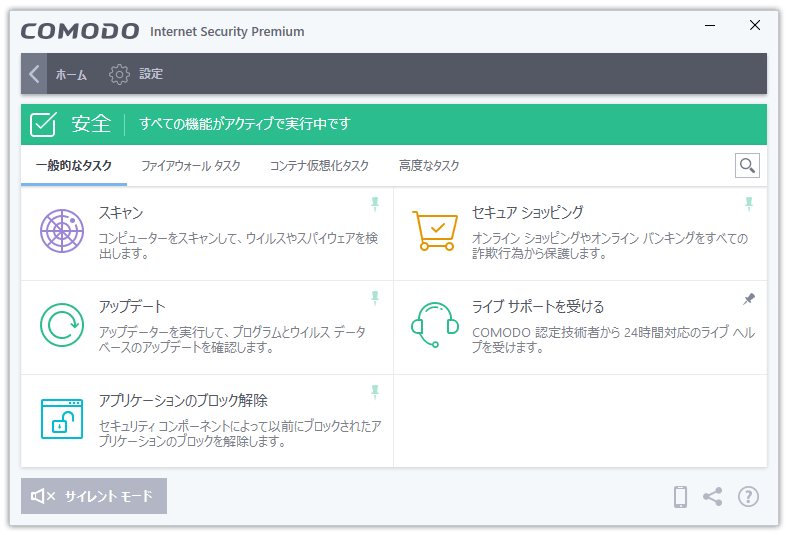Image resolution: width=789 pixels, height=535 pixels.
Task: Open the purple radar Scan icon
Action: (x=62, y=231)
